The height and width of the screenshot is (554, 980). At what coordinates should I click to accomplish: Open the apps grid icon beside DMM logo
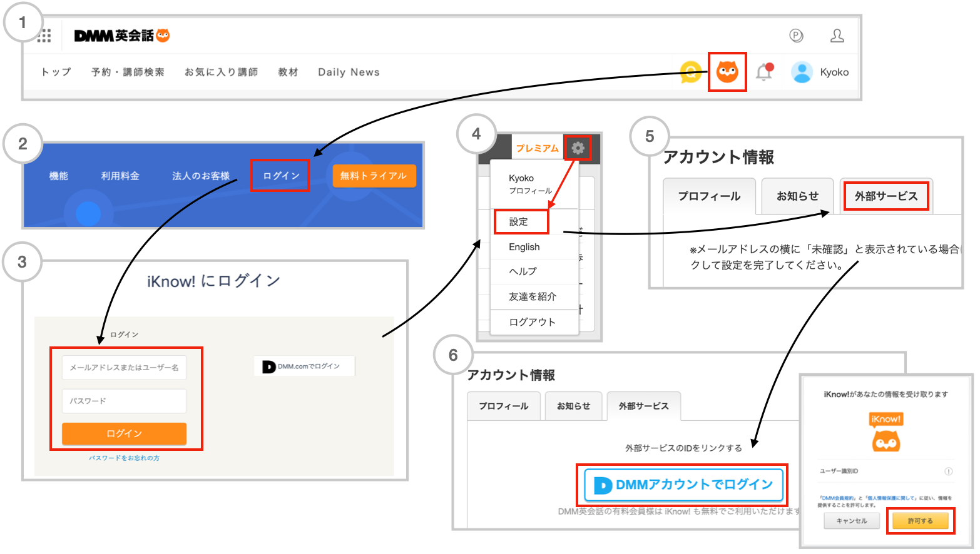point(44,36)
